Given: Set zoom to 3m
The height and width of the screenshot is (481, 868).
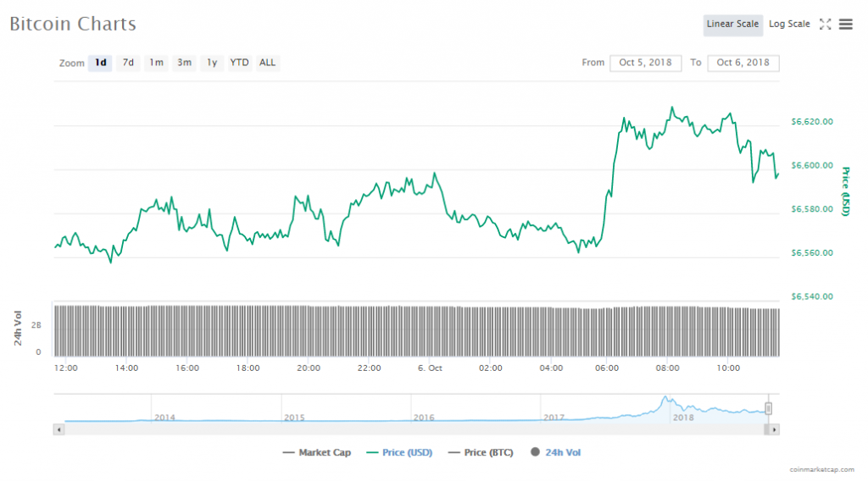Looking at the screenshot, I should click(184, 63).
